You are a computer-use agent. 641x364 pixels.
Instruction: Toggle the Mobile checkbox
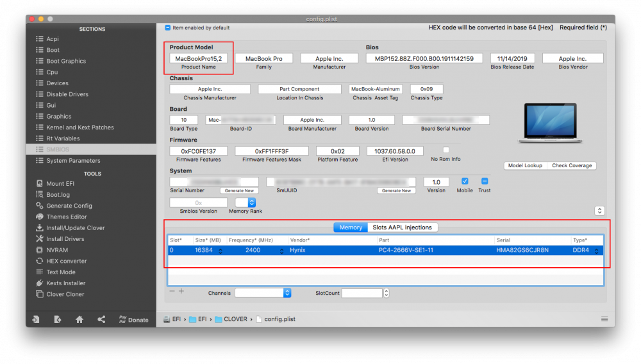pos(465,181)
